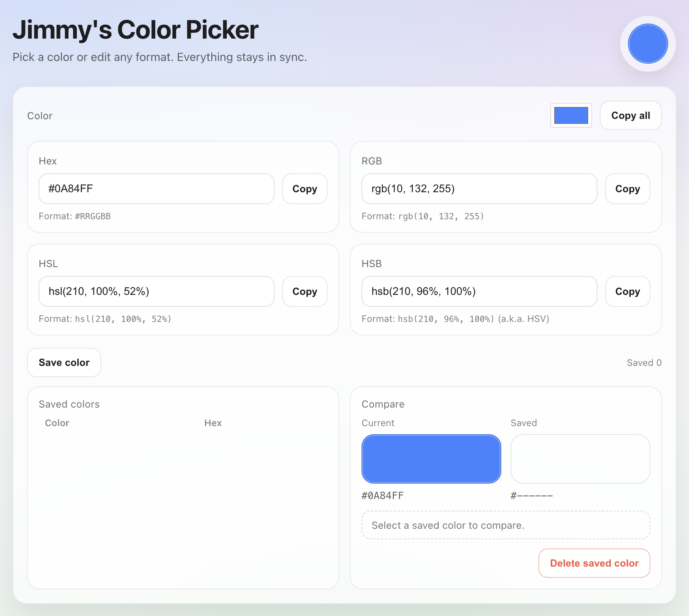Click the 'Format: #RRGGBB' hint
The height and width of the screenshot is (616, 689).
[x=75, y=216]
